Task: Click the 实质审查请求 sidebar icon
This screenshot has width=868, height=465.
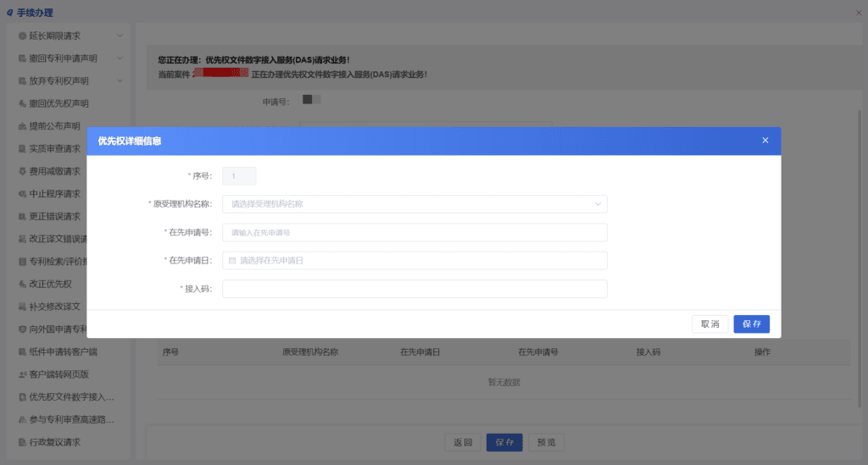Action: (x=22, y=149)
